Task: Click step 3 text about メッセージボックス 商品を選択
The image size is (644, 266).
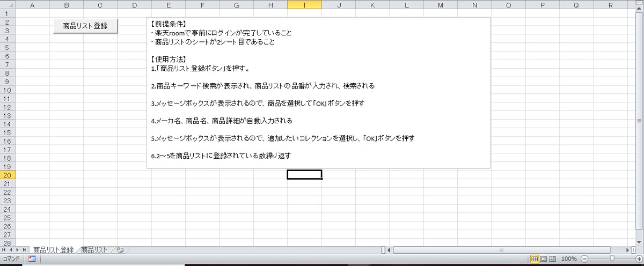Action: [x=258, y=103]
